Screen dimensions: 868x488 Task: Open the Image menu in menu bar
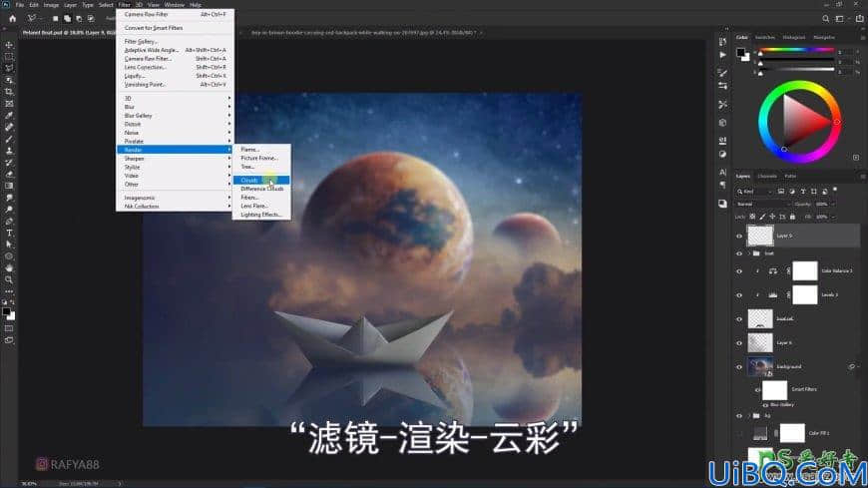pyautogui.click(x=51, y=5)
